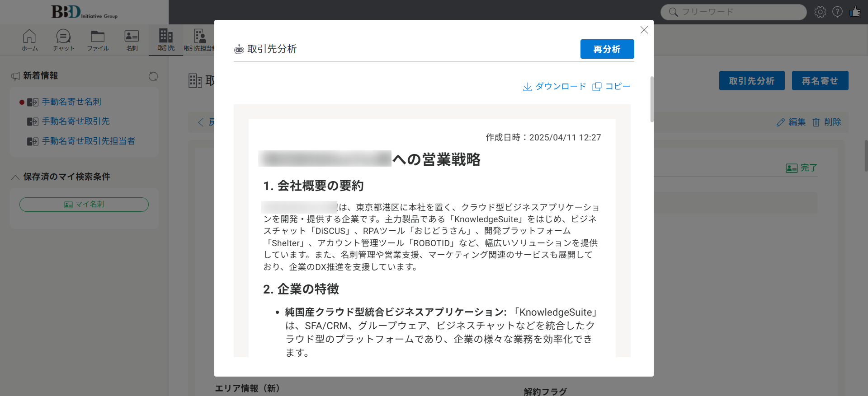This screenshot has width=868, height=396.
Task: Click the heading 1. 会社概要の要約
Action: (313, 186)
